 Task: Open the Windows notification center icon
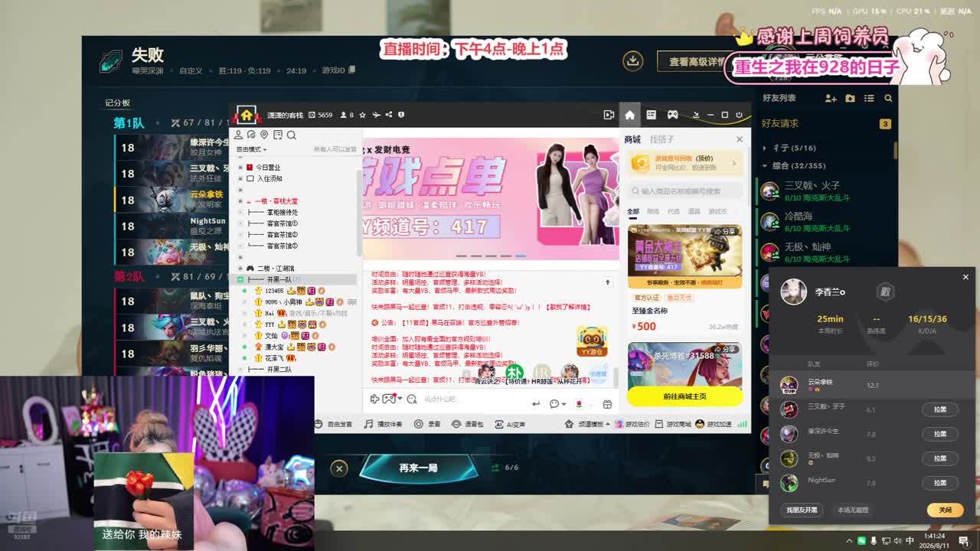(x=963, y=541)
